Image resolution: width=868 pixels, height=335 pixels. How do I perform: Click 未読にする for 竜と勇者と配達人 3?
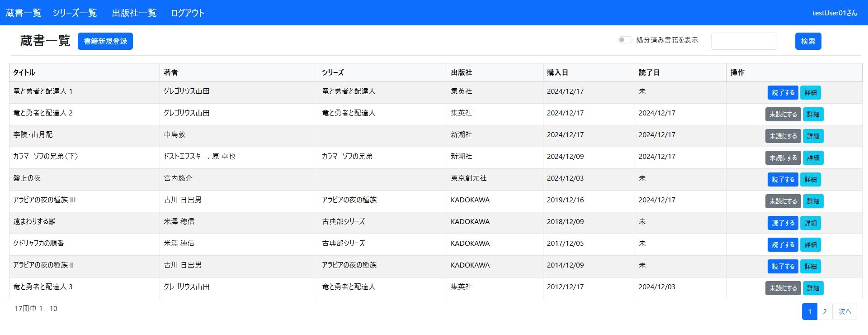pos(783,288)
